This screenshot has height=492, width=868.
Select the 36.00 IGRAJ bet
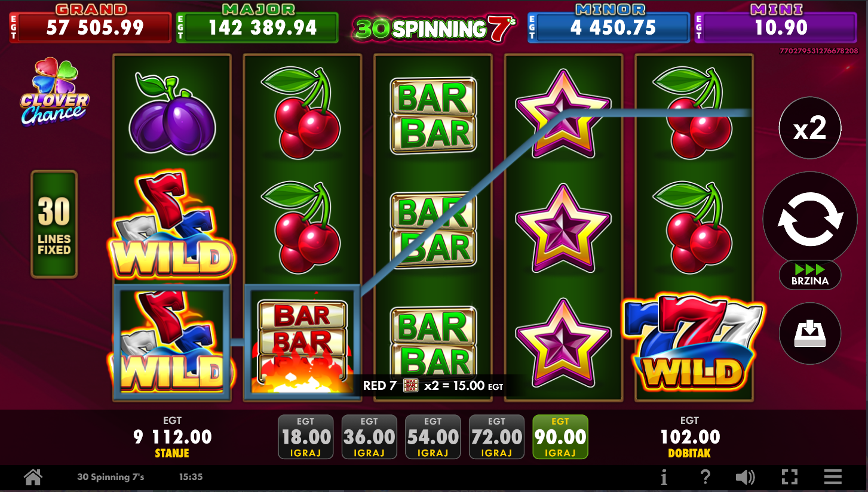tap(369, 437)
